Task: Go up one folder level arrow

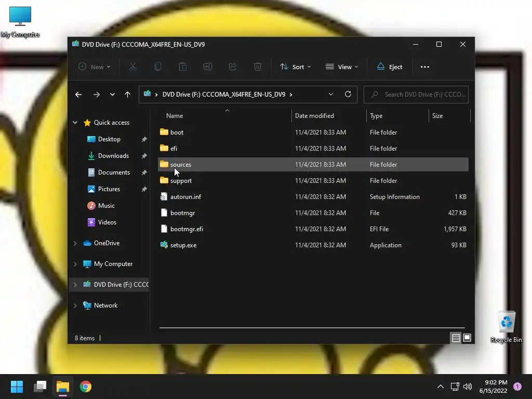Action: [128, 95]
